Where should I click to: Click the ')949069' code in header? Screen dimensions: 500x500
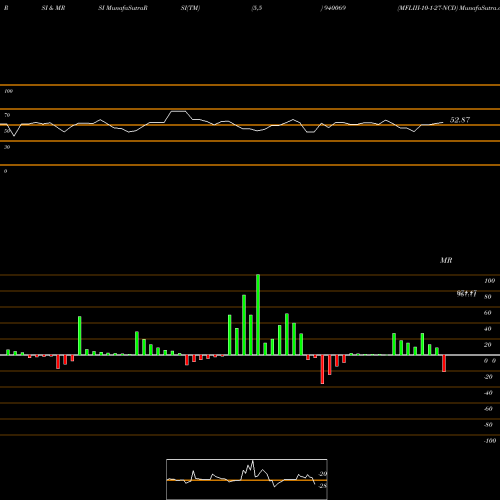[333, 8]
